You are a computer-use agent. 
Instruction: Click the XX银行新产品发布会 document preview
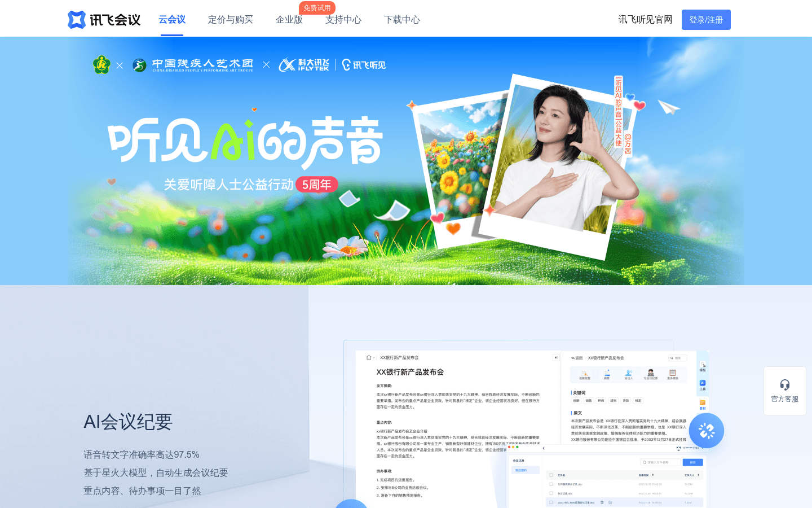click(x=458, y=429)
